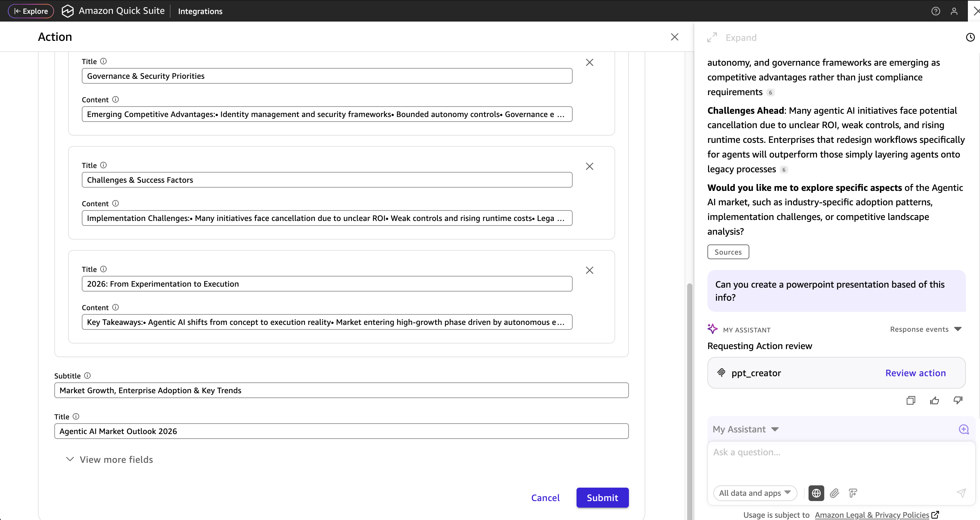Click the help question mark icon
Screen dimensions: 980x520
click(935, 11)
